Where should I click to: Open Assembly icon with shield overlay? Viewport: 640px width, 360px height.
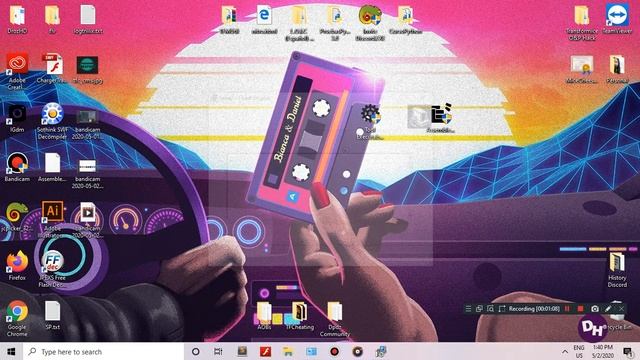(441, 118)
